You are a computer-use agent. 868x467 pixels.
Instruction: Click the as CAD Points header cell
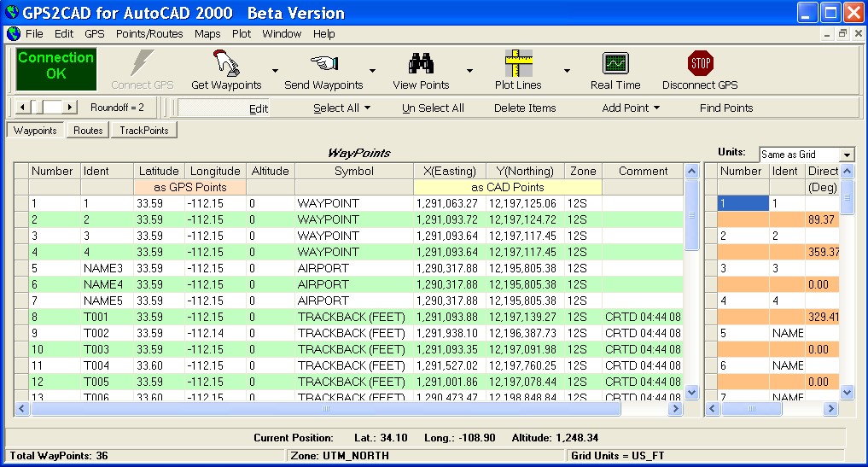pyautogui.click(x=508, y=187)
